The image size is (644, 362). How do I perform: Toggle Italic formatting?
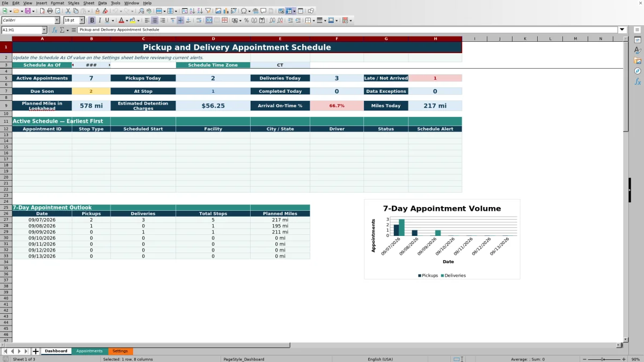(x=99, y=20)
